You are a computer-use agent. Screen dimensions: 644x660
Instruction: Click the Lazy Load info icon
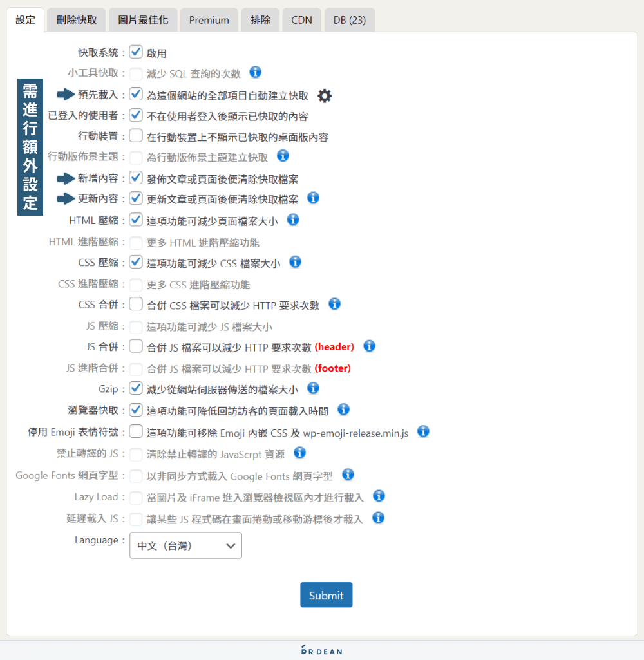[x=379, y=496]
